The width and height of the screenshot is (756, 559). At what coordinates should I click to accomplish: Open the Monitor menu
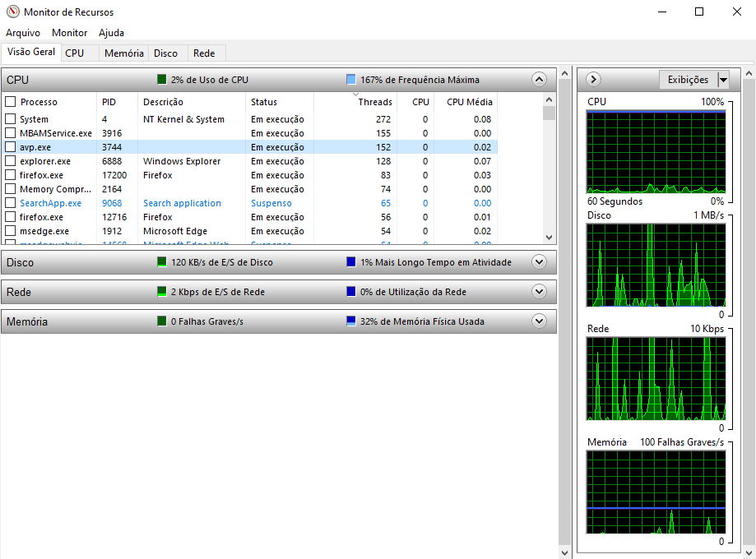tap(69, 33)
